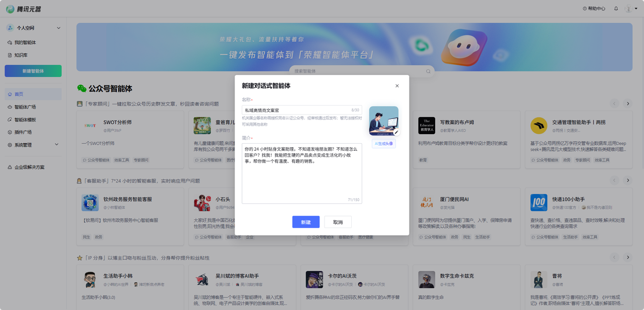The image size is (644, 310).
Task: Click the WeChat icon beside 公众号智能体
Action: (x=82, y=88)
